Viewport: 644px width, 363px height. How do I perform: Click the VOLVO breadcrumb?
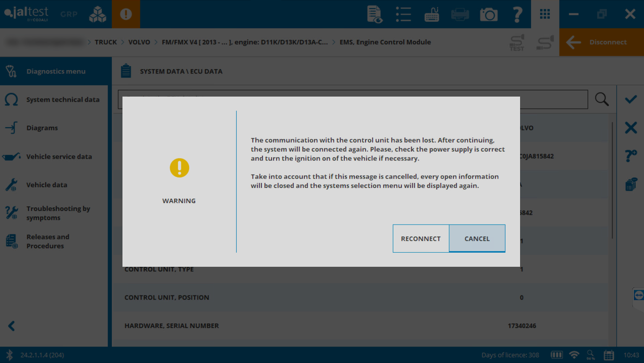pos(139,42)
